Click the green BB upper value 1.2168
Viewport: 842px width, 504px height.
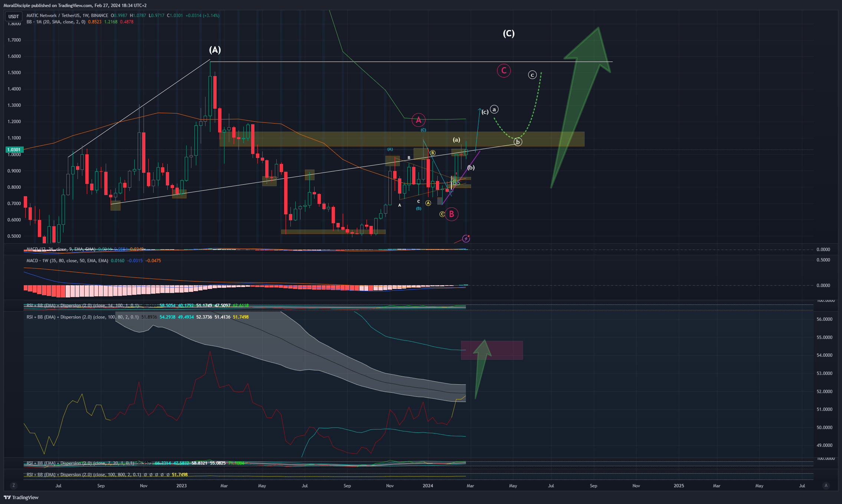coord(111,22)
